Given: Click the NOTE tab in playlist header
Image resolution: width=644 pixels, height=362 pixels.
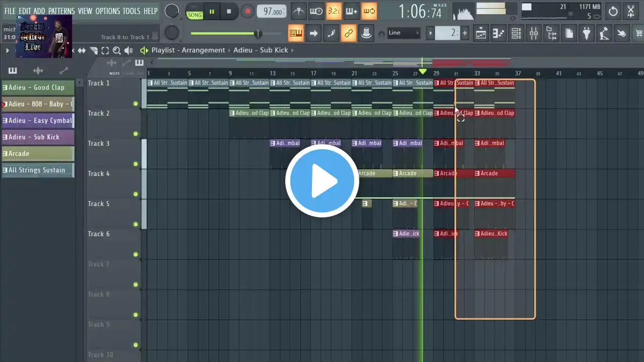Looking at the screenshot, I should (115, 73).
